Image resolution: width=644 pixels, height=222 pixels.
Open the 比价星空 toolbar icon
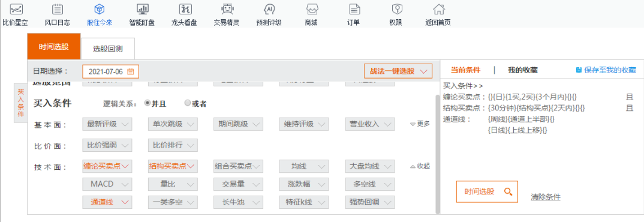17,8
